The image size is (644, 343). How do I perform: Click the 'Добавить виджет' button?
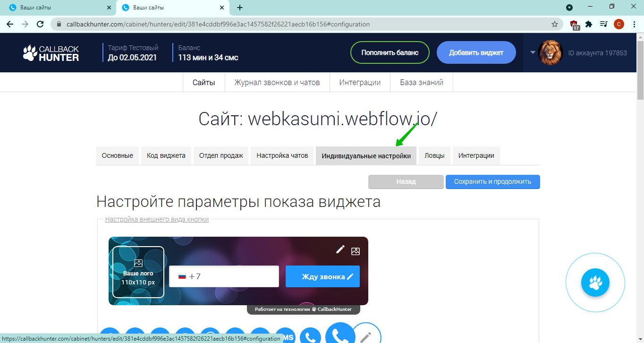[x=476, y=52]
